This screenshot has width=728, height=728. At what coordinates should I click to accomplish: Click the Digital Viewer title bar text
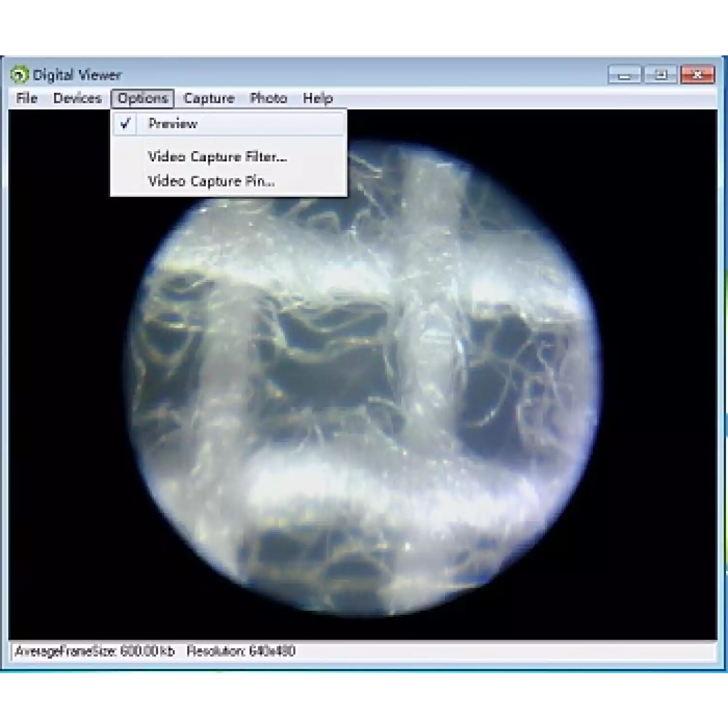(77, 75)
